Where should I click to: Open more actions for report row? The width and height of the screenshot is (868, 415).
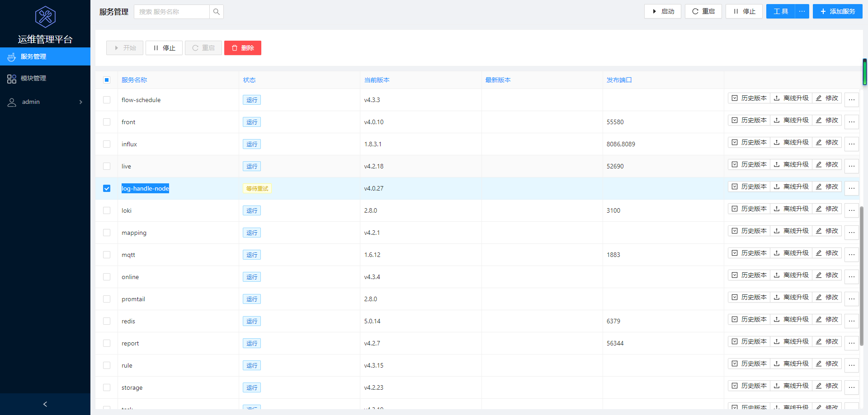click(x=852, y=343)
